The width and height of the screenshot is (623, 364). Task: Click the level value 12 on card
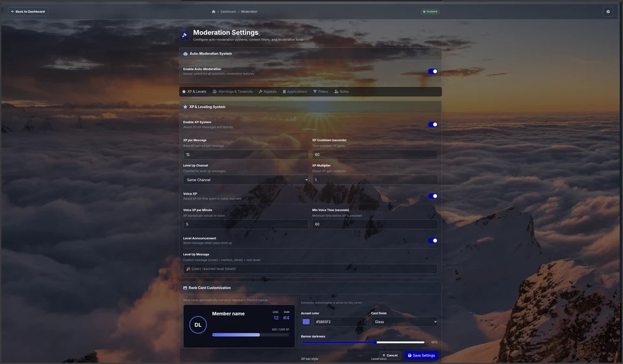276,318
